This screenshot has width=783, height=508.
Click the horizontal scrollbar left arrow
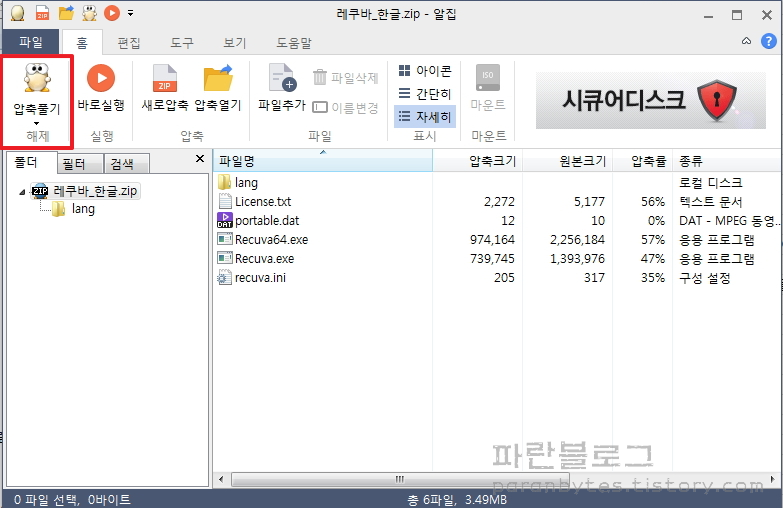click(x=221, y=480)
